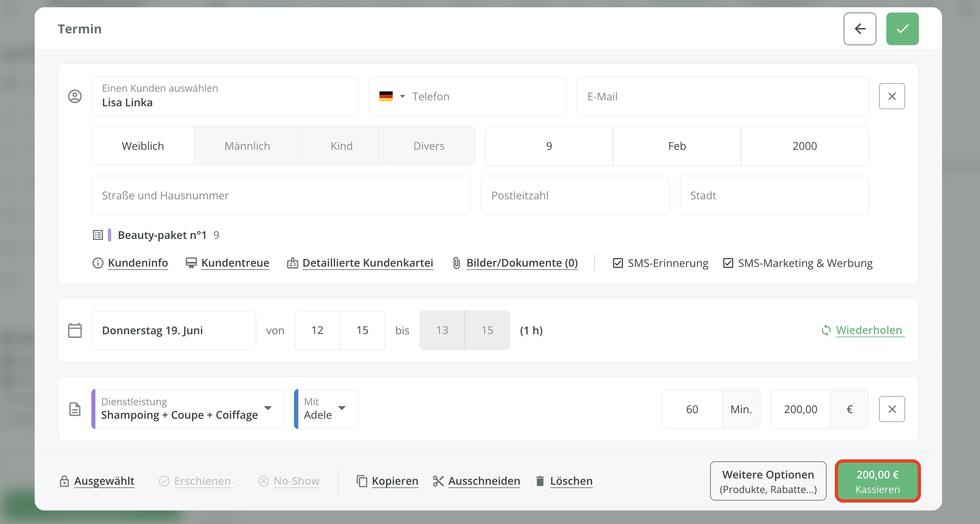Select Männlich gender option
The width and height of the screenshot is (980, 524).
(x=247, y=146)
